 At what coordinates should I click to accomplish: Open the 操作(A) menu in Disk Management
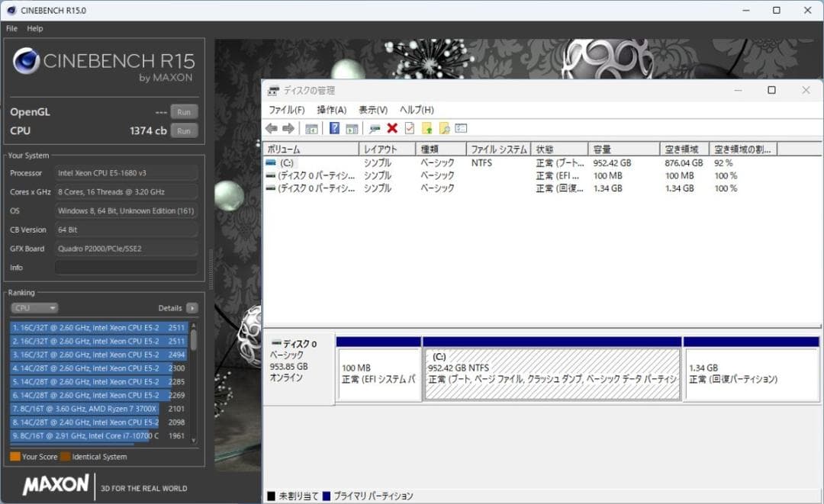point(331,109)
